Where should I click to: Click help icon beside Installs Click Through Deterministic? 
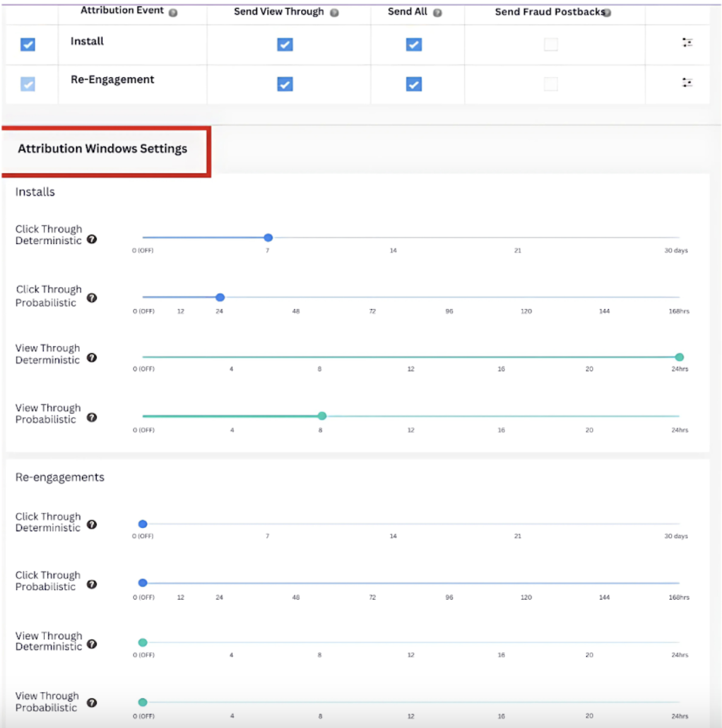[x=92, y=239]
